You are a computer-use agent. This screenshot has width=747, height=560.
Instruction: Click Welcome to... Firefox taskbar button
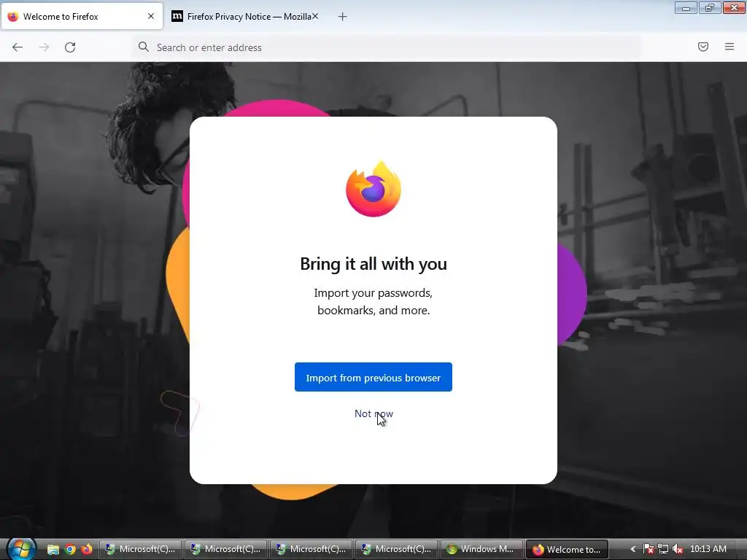pyautogui.click(x=567, y=549)
